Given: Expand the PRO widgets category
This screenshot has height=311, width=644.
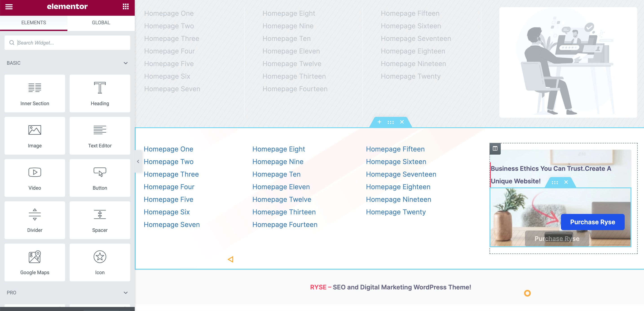Looking at the screenshot, I should click(x=126, y=293).
